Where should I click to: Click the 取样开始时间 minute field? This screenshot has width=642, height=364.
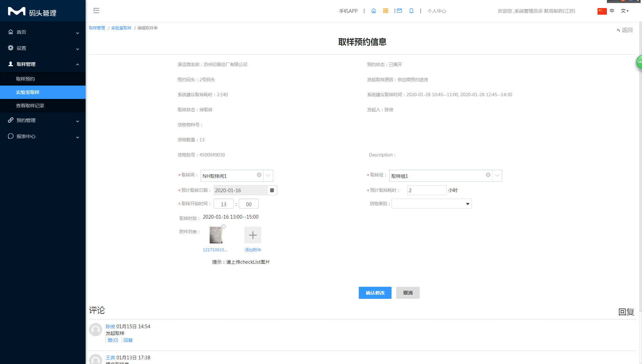coord(249,204)
